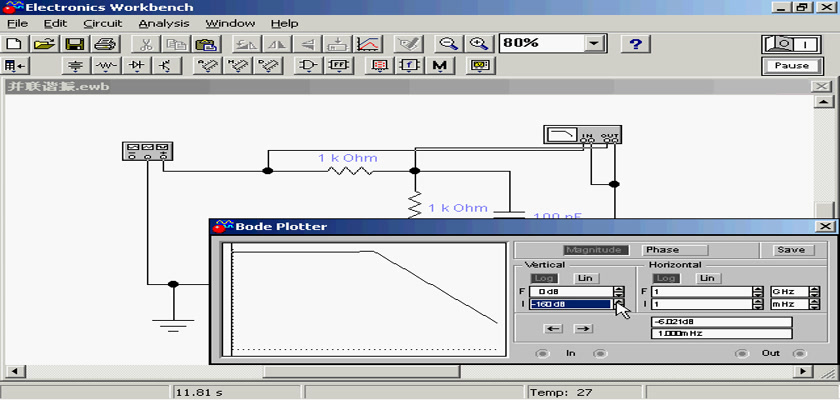Switch Bode Plotter to Magnitude mode
This screenshot has height=400, width=840.
click(x=595, y=250)
